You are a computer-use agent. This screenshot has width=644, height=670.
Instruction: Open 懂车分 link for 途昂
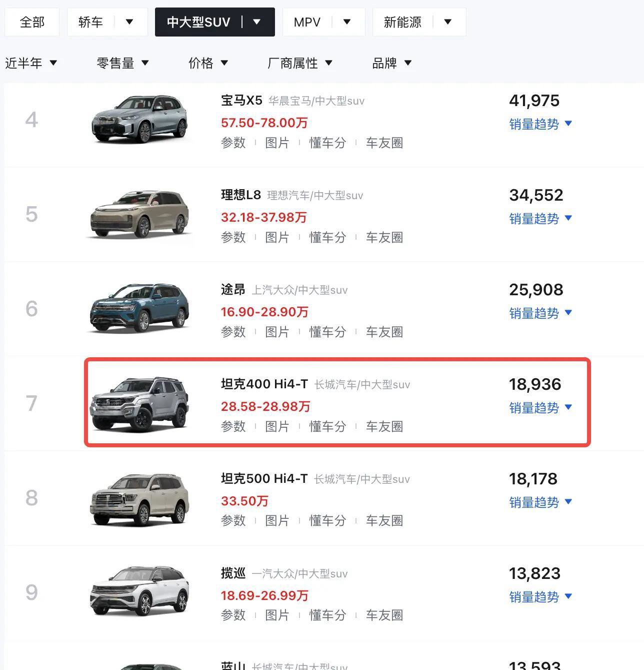327,332
